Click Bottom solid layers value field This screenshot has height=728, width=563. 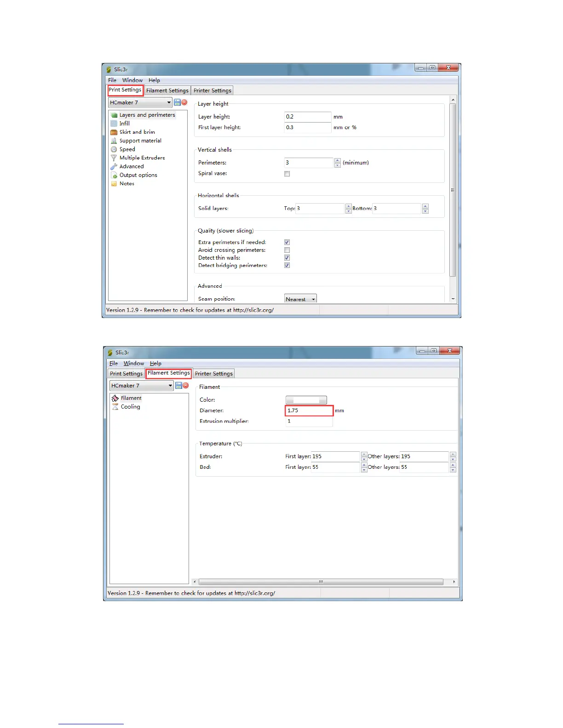coord(397,209)
